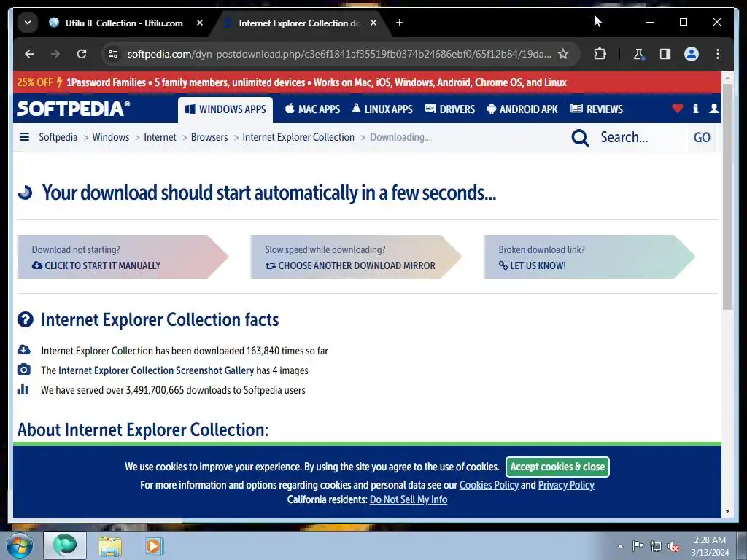This screenshot has height=560, width=747.
Task: Focus the Search... input field
Action: click(x=640, y=138)
